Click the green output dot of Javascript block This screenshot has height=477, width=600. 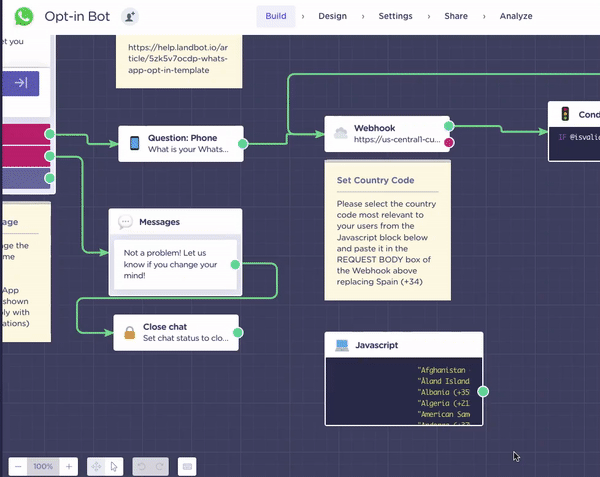click(x=483, y=391)
